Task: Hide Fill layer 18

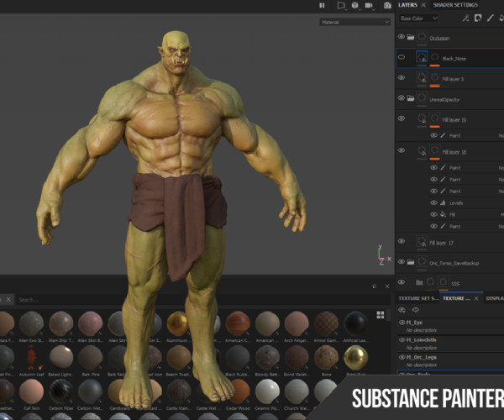Action: tap(402, 150)
